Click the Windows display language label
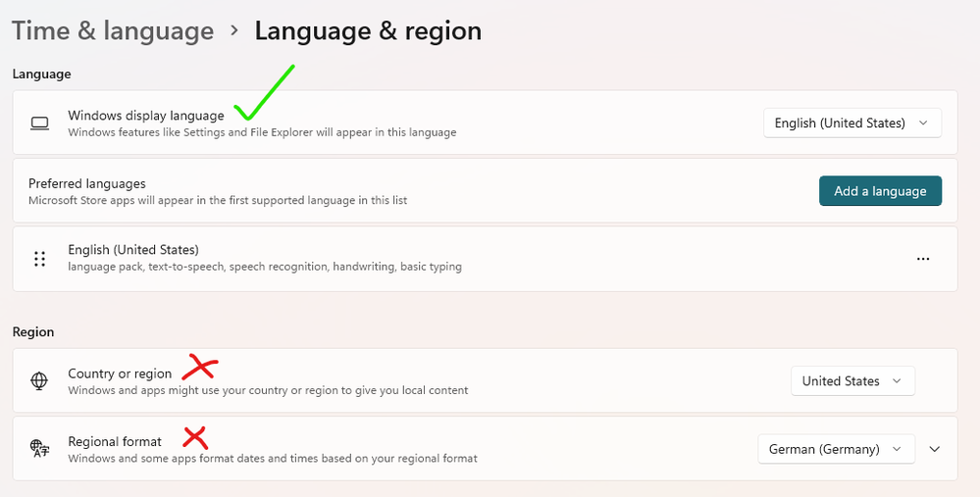The height and width of the screenshot is (497, 980). point(146,116)
